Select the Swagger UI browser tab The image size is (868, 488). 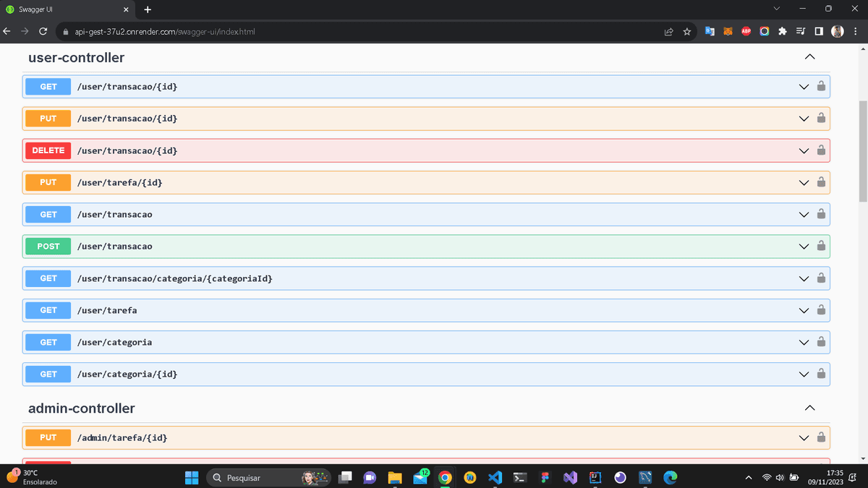[x=65, y=9]
